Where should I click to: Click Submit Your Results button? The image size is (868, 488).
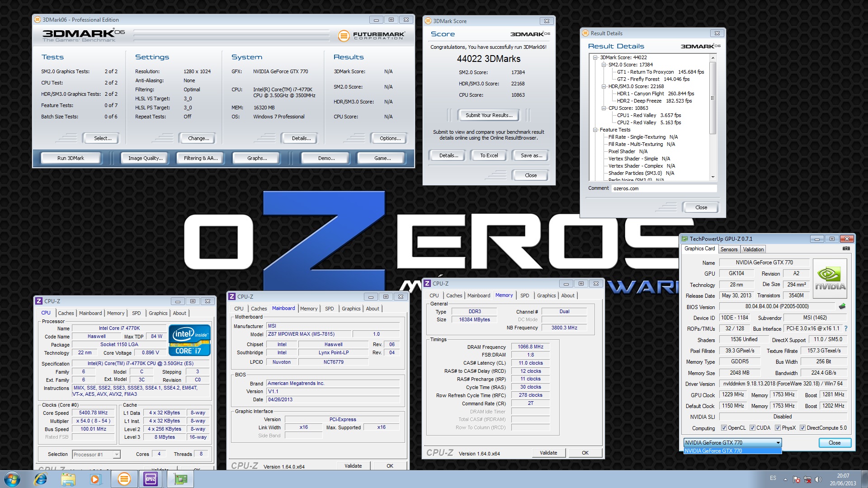click(489, 115)
